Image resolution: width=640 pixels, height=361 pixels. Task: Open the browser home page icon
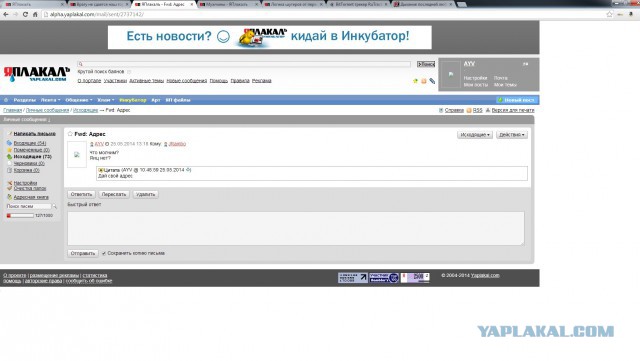point(35,14)
